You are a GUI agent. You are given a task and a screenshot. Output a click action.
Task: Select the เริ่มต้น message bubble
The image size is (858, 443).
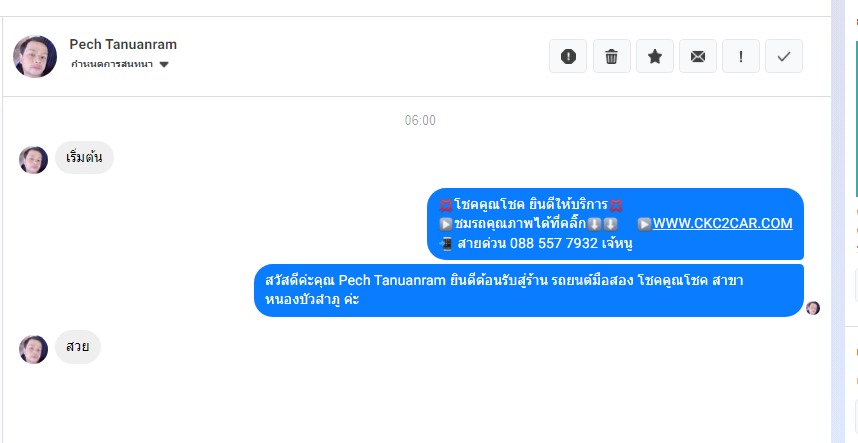[84, 158]
